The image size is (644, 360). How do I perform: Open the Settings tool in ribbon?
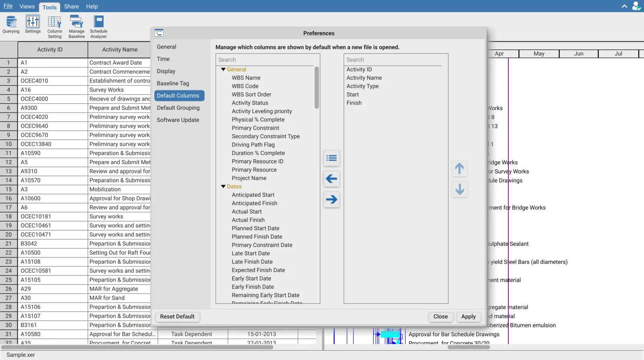(33, 25)
